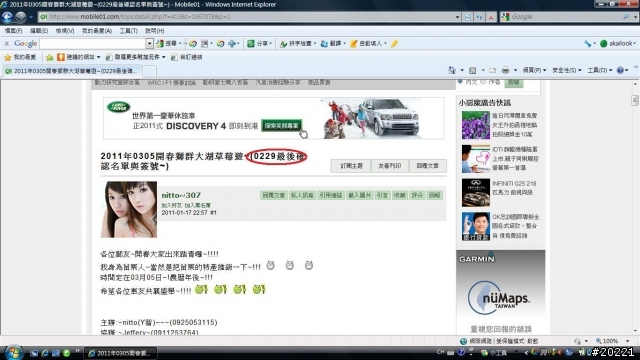Launch Internet Explorer from quick launch
Image resolution: width=640 pixels, height=360 pixels.
click(45, 353)
